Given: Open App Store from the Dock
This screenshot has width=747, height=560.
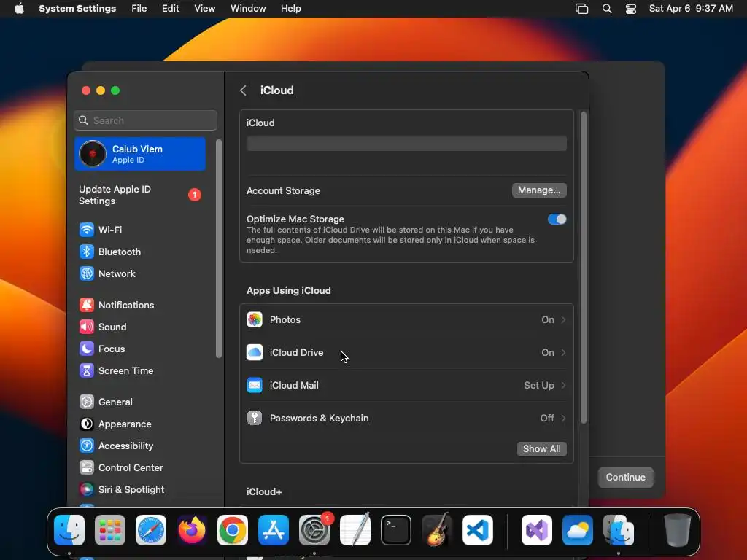Looking at the screenshot, I should pyautogui.click(x=274, y=530).
